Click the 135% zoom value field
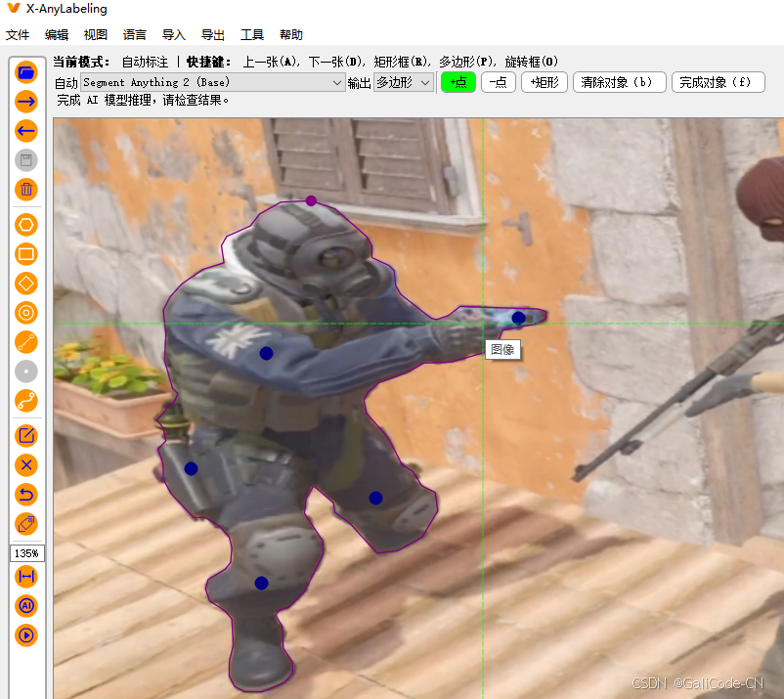784x699 pixels. tap(27, 553)
